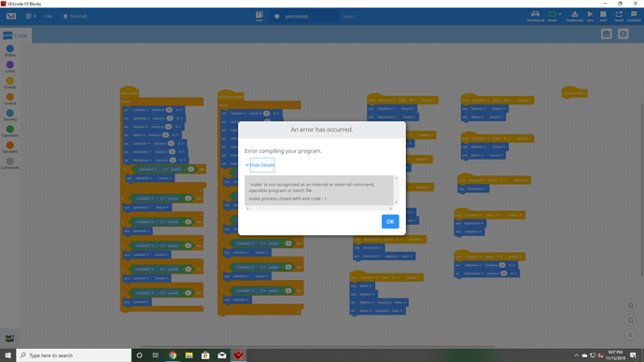Open Chrome from the Windows taskbar
This screenshot has width=644, height=362.
pyautogui.click(x=173, y=355)
